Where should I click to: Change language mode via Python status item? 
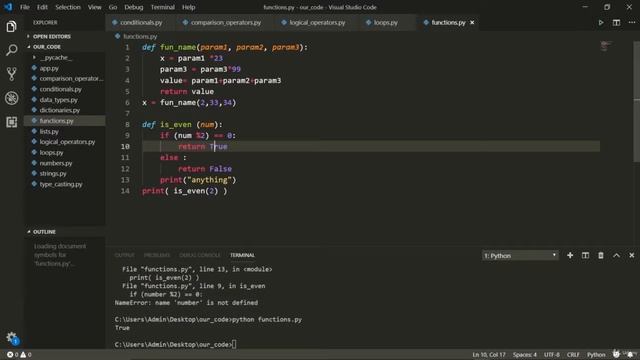[596, 355]
